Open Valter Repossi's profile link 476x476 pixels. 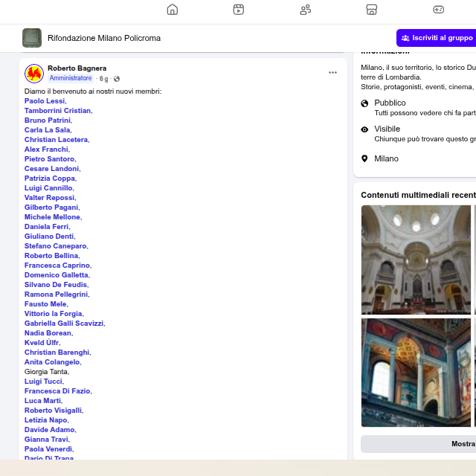pos(50,198)
